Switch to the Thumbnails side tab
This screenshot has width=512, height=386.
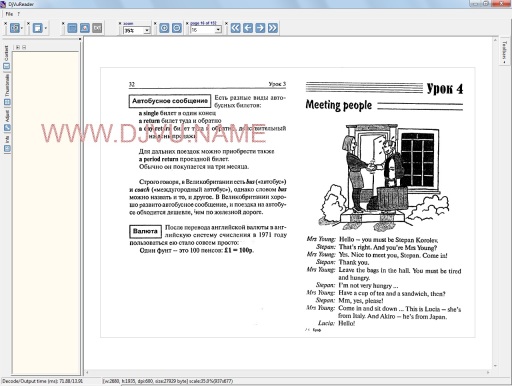(7, 89)
